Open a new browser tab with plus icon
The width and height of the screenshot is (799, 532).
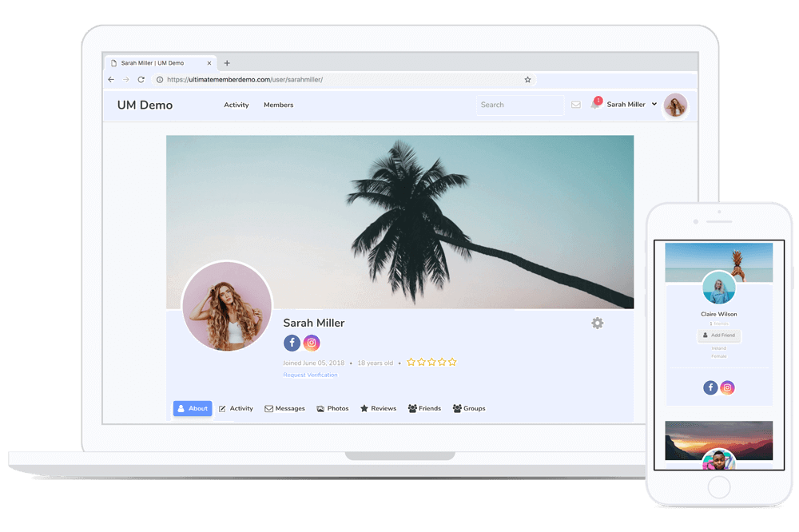pos(227,63)
